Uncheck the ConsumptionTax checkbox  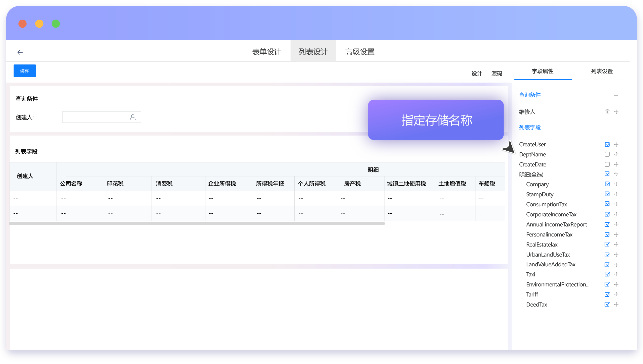point(607,204)
